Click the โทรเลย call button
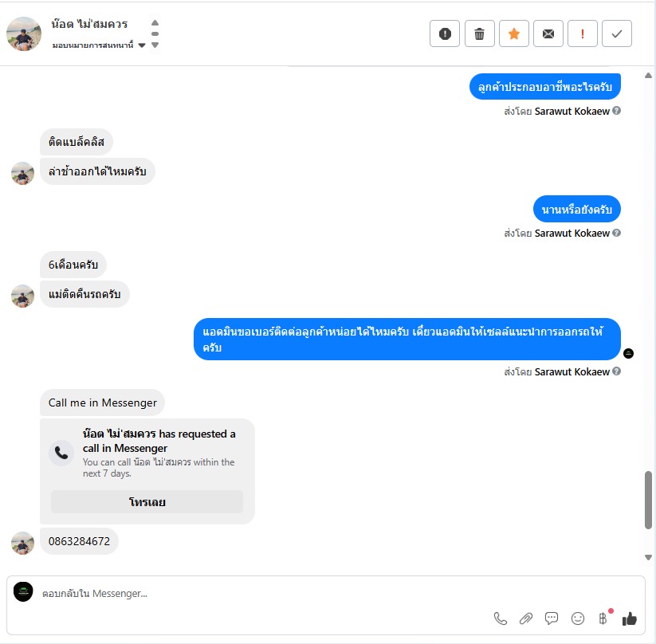This screenshot has width=656, height=644. 147,501
